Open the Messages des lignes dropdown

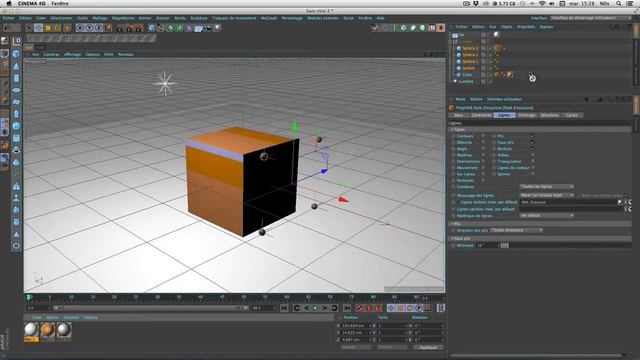tap(547, 196)
